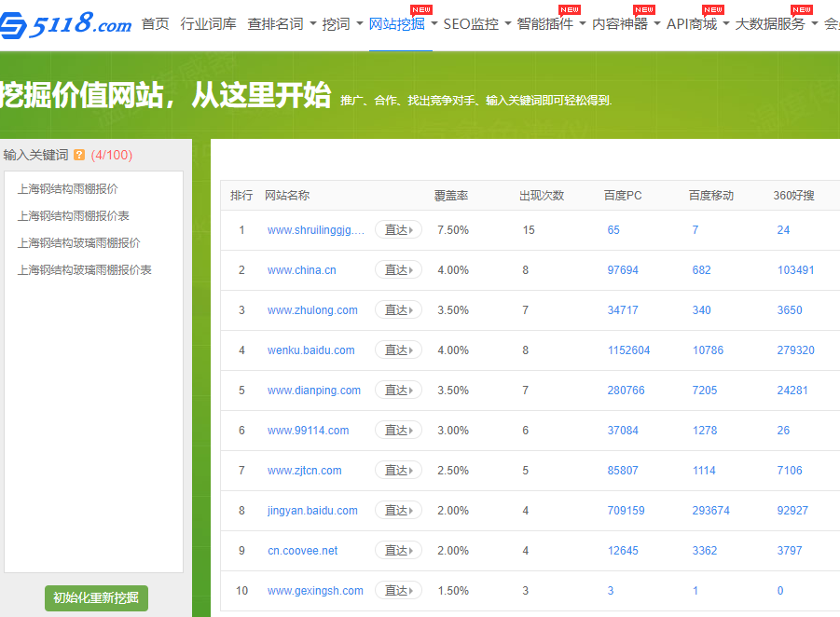Click 直达 button for www.zhulong.com

(399, 310)
